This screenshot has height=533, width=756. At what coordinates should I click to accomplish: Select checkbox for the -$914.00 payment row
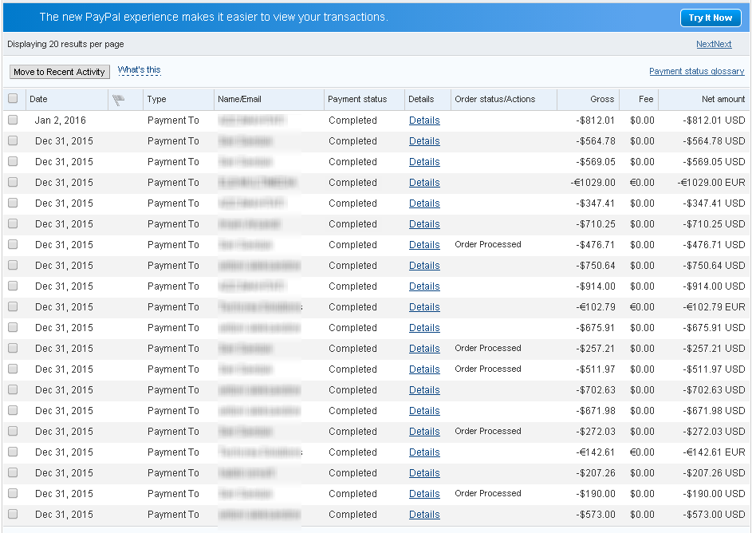pos(13,286)
